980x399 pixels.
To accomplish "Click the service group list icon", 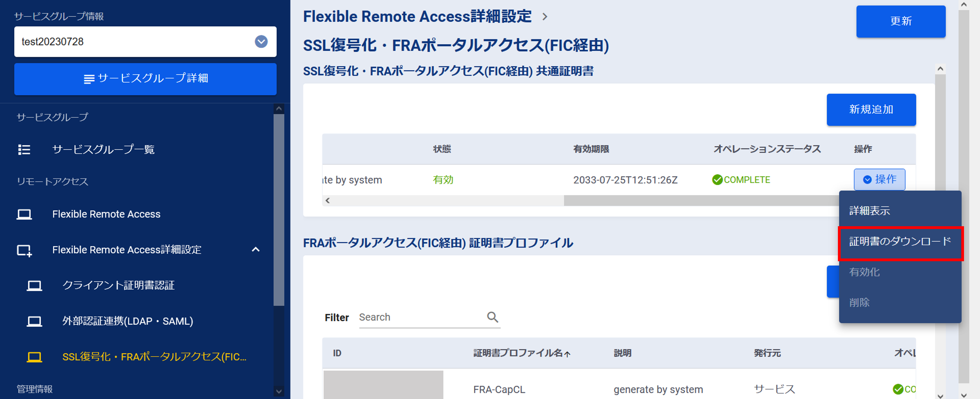I will coord(24,149).
